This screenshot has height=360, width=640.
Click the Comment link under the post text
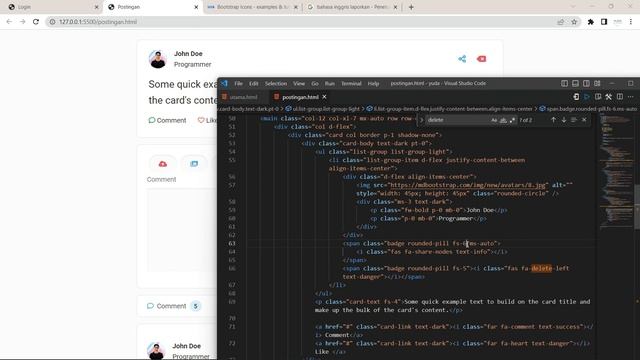(x=167, y=120)
